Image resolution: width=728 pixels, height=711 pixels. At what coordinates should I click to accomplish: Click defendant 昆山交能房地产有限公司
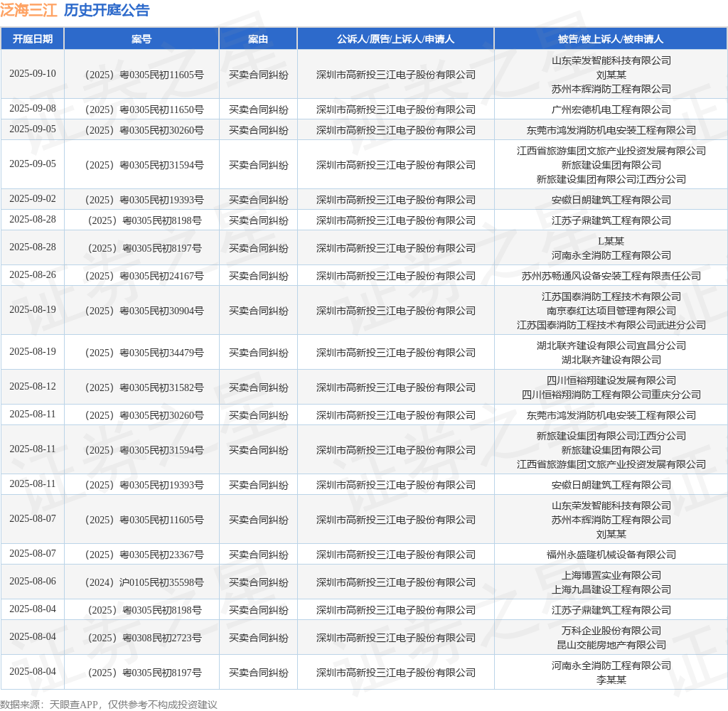point(611,645)
